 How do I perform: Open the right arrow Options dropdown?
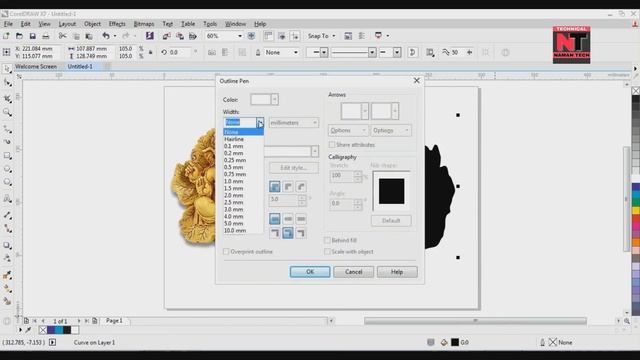click(x=391, y=130)
